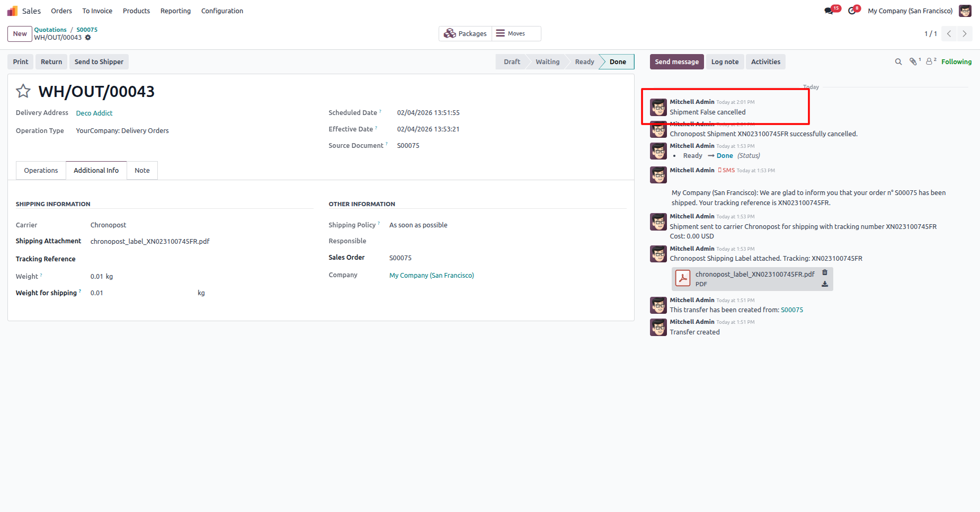Open Moves smart button
The width and height of the screenshot is (980, 512).
click(516, 33)
